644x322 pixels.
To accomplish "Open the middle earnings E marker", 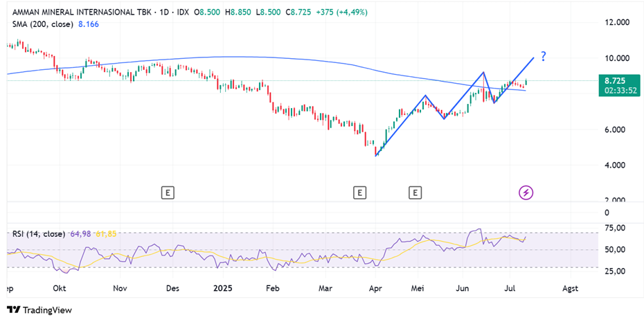I will coord(359,192).
